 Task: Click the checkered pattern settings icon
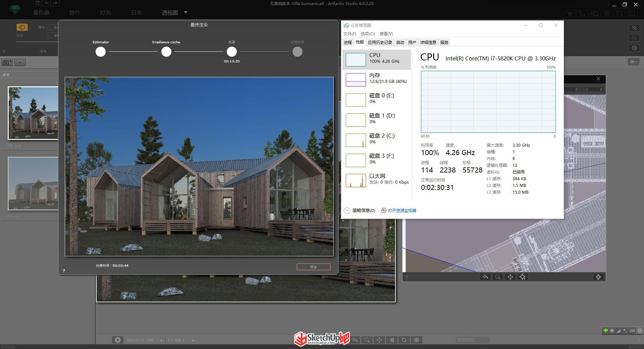pyautogui.click(x=634, y=28)
